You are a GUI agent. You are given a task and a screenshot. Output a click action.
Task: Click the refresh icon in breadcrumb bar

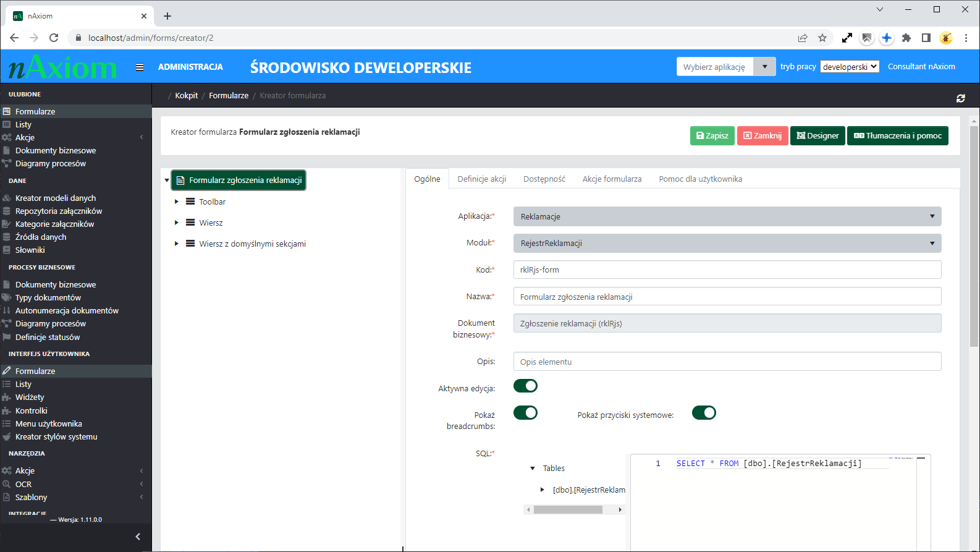pos(960,98)
